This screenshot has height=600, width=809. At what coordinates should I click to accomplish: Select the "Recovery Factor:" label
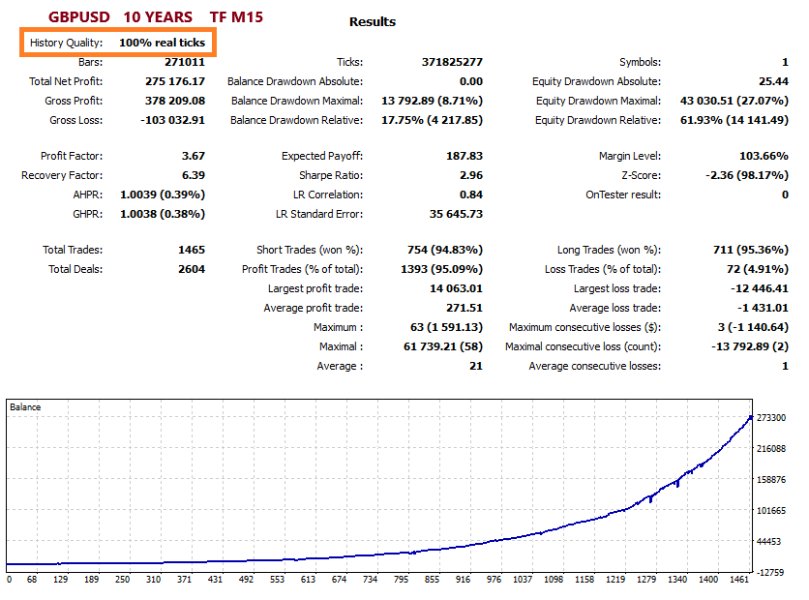62,175
